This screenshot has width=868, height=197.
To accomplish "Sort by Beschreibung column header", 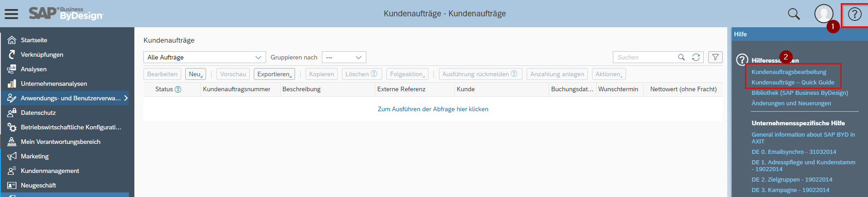I will click(x=301, y=89).
